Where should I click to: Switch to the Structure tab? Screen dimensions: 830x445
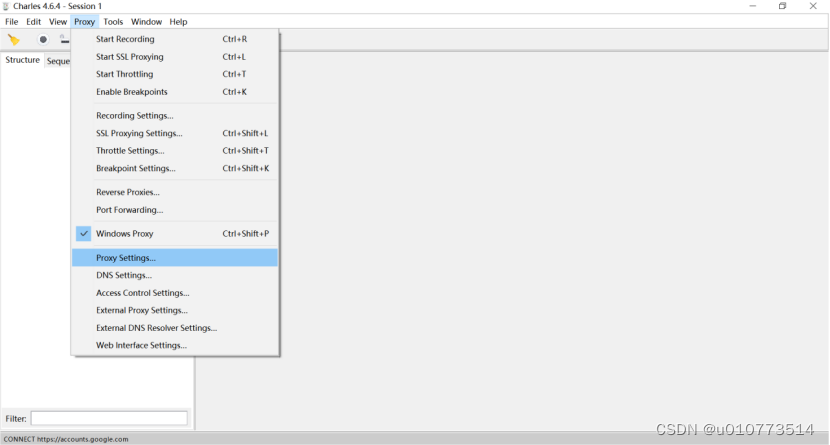[x=22, y=60]
